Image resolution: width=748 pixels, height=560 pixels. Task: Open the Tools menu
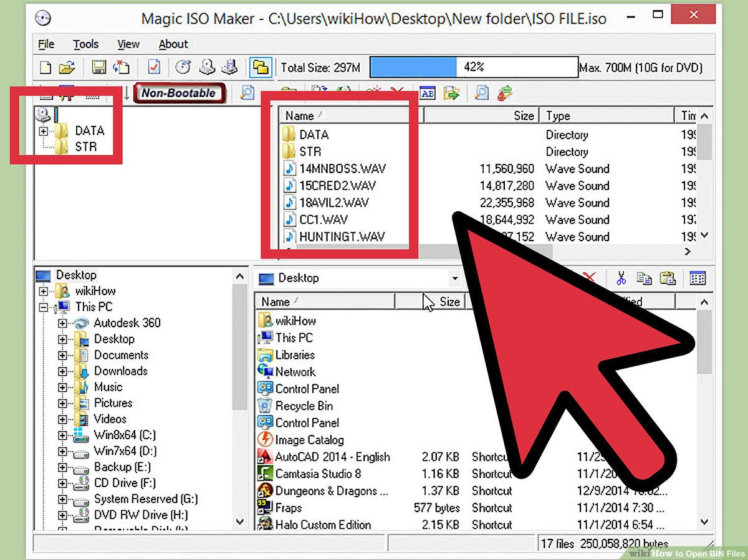click(85, 44)
